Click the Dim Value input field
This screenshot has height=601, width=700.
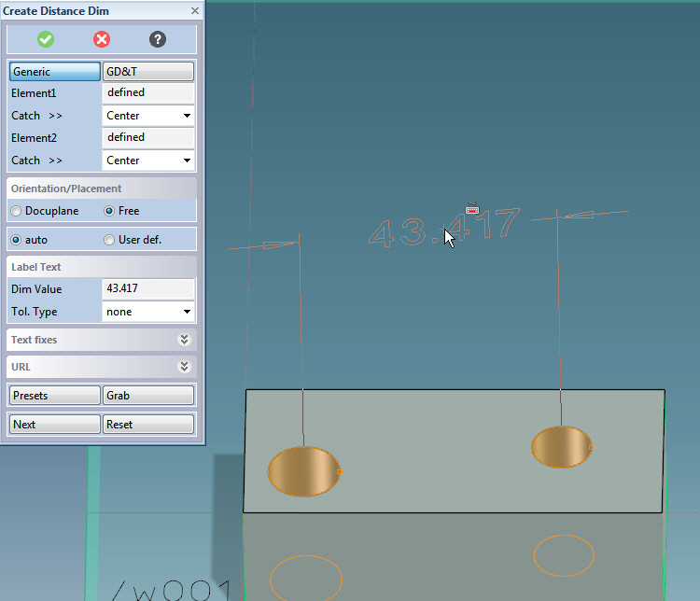[148, 289]
